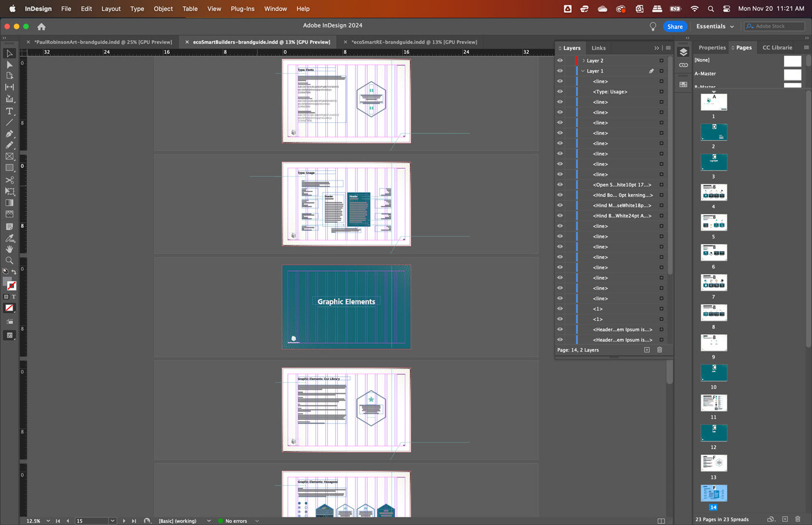
Task: Select the Note tool
Action: 9,227
